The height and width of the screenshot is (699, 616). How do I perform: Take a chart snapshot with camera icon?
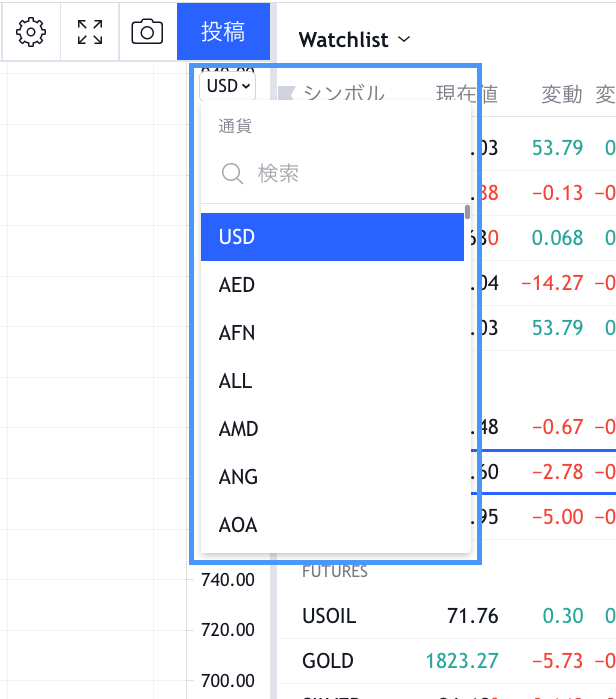click(147, 33)
